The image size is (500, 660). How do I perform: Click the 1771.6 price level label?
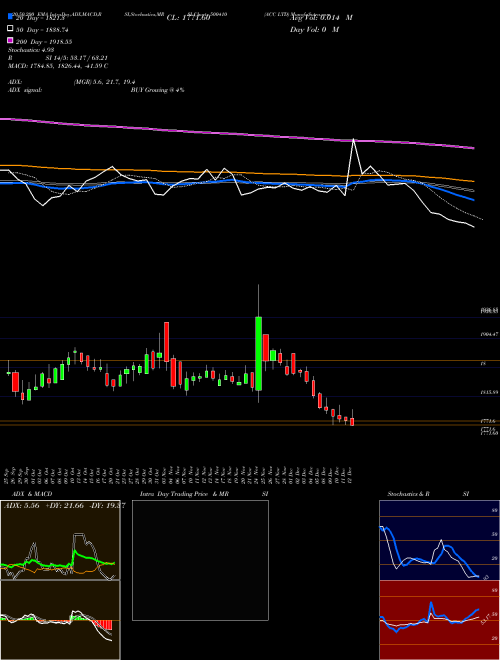[489, 421]
